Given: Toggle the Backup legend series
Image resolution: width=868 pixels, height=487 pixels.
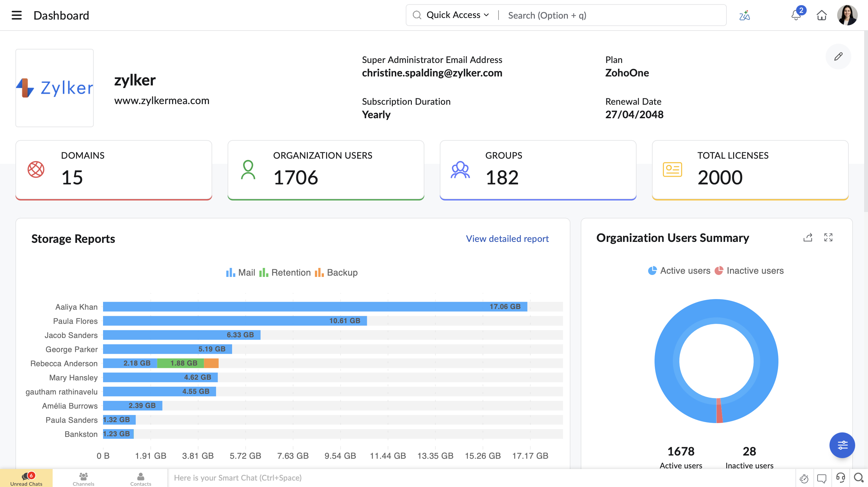Looking at the screenshot, I should coord(336,272).
